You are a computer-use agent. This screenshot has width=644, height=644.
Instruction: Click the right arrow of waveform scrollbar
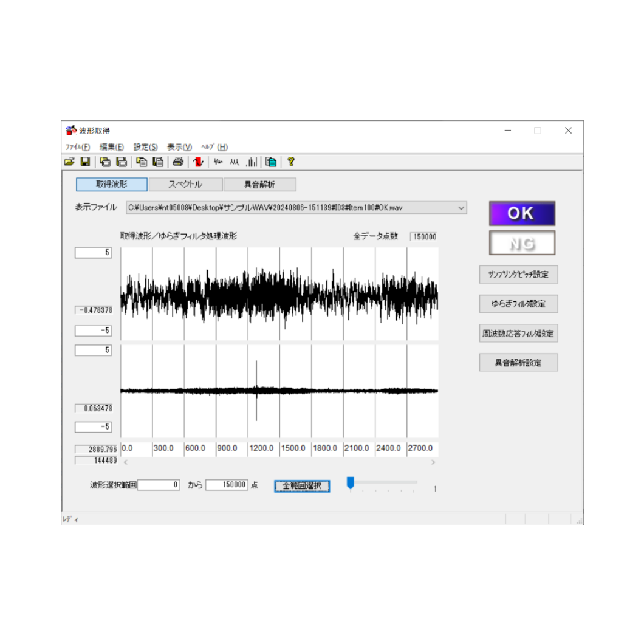coord(433,462)
